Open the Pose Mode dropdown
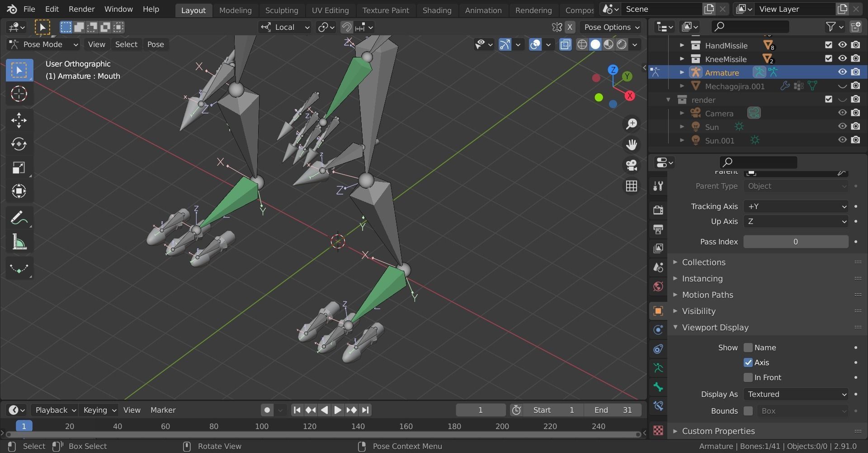Viewport: 868px width, 453px height. [x=43, y=44]
